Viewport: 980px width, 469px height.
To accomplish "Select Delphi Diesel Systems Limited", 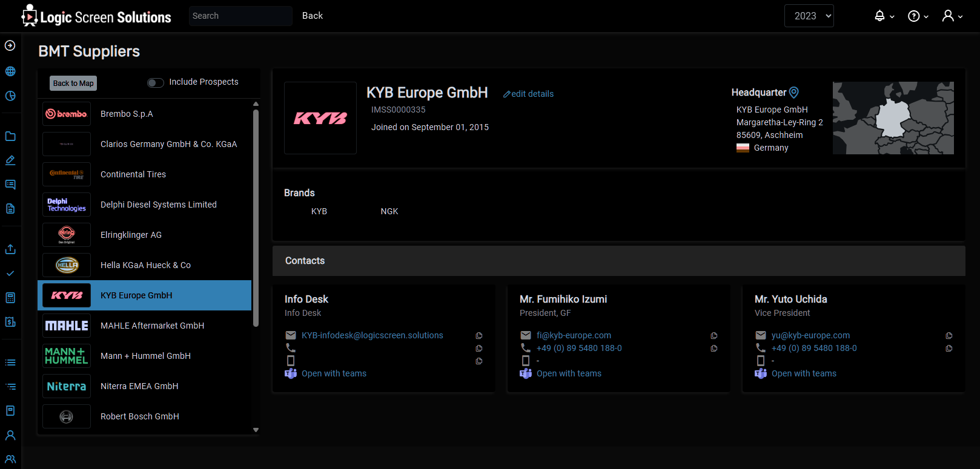I will [x=144, y=205].
